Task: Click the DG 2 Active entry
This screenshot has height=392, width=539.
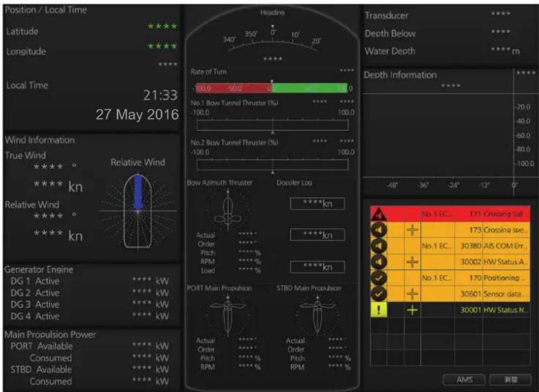Action: pos(35,293)
